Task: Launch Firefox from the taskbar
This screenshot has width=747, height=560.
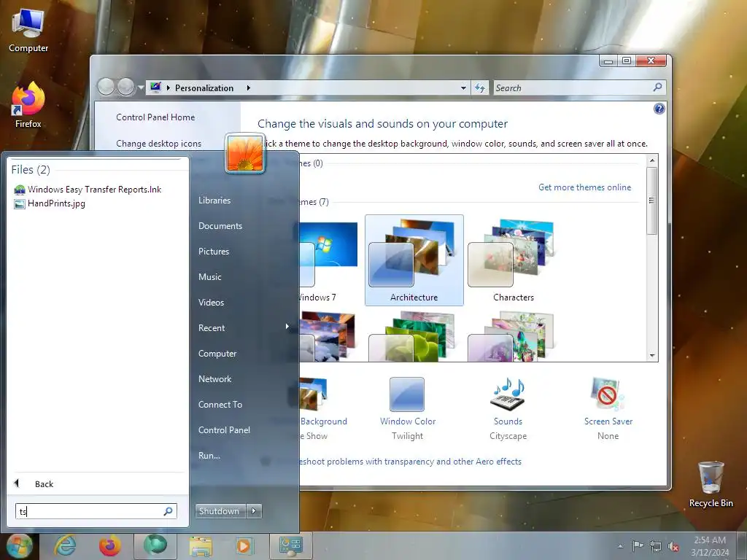Action: pyautogui.click(x=109, y=545)
